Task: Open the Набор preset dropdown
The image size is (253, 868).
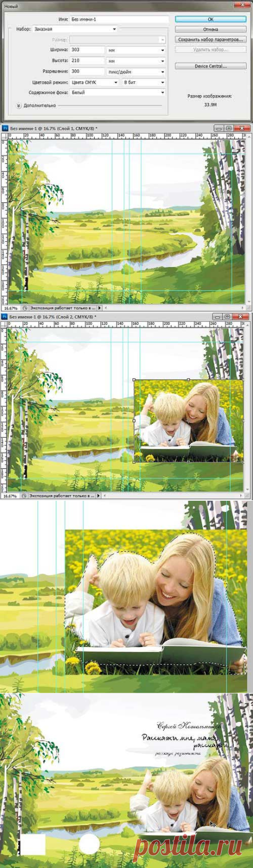Action: pyautogui.click(x=75, y=29)
